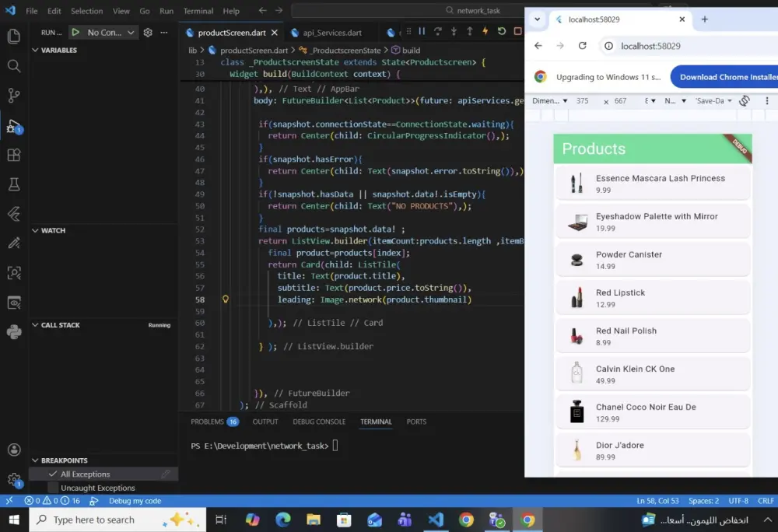Screen dimensions: 778x532
Task: Click the Step Into debug icon
Action: click(454, 31)
